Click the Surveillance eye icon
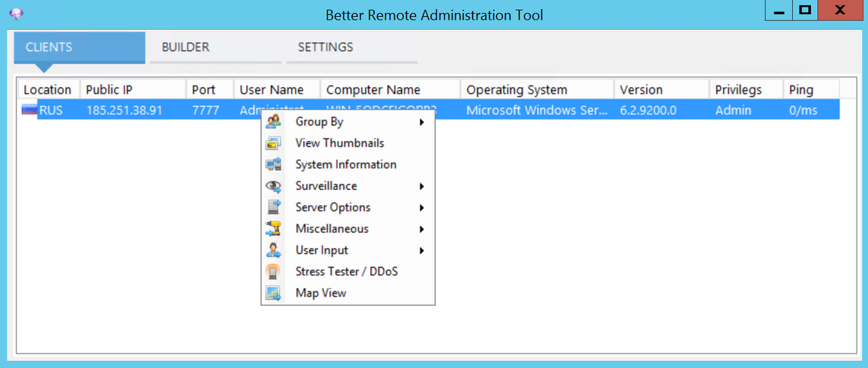The width and height of the screenshot is (868, 368). click(273, 186)
